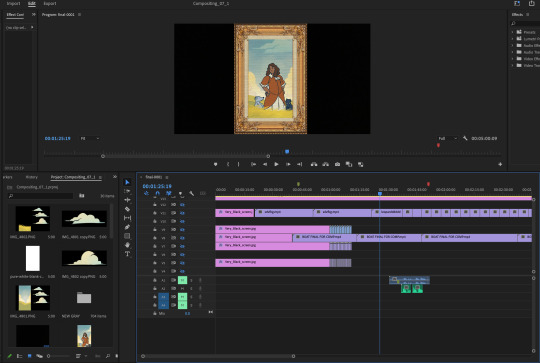The image size is (540, 363).
Task: Select the Rectangle tool
Action: coord(127,236)
